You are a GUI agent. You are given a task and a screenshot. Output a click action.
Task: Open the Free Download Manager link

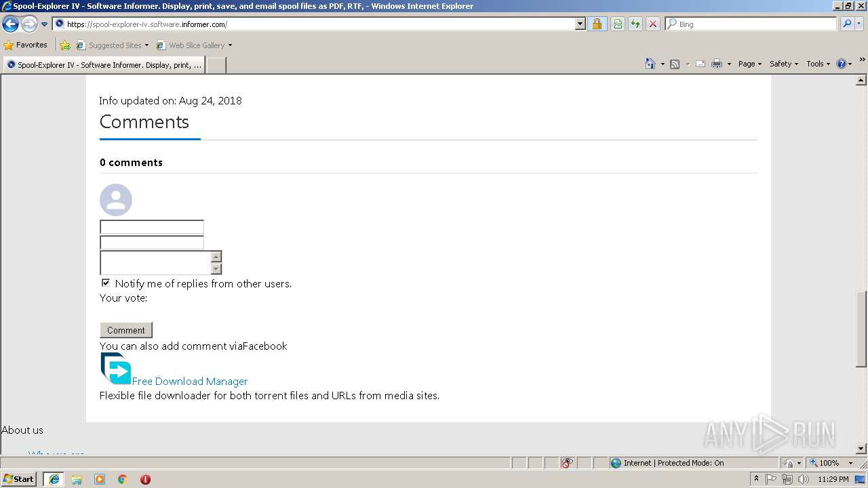[x=190, y=381]
